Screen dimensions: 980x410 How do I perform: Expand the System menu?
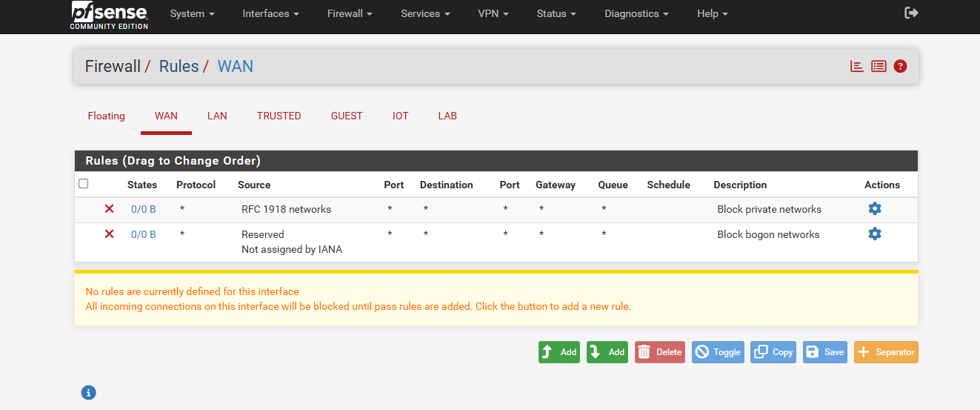point(192,13)
